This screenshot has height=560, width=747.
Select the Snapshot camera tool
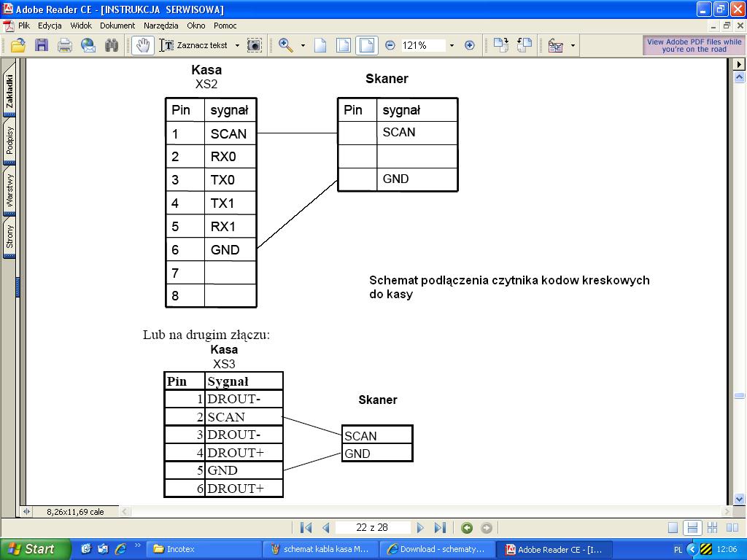point(254,45)
